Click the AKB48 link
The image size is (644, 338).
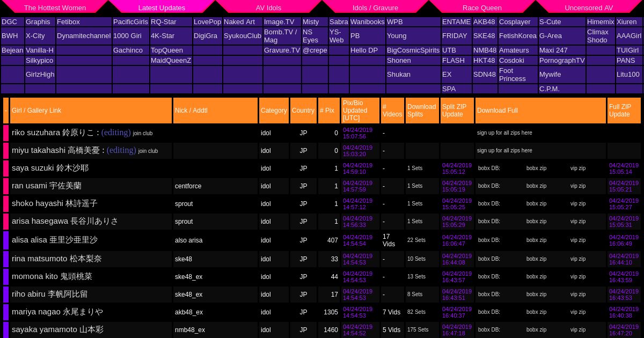coord(484,22)
